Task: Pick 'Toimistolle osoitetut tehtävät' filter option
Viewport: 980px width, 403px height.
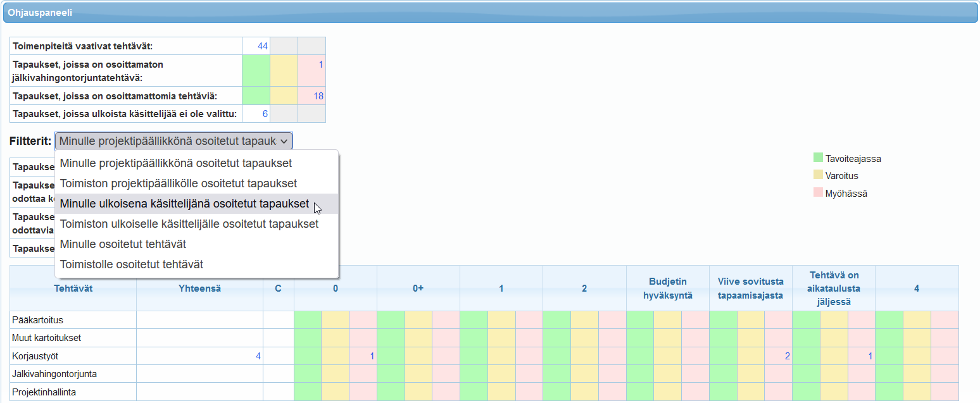Action: pyautogui.click(x=132, y=264)
